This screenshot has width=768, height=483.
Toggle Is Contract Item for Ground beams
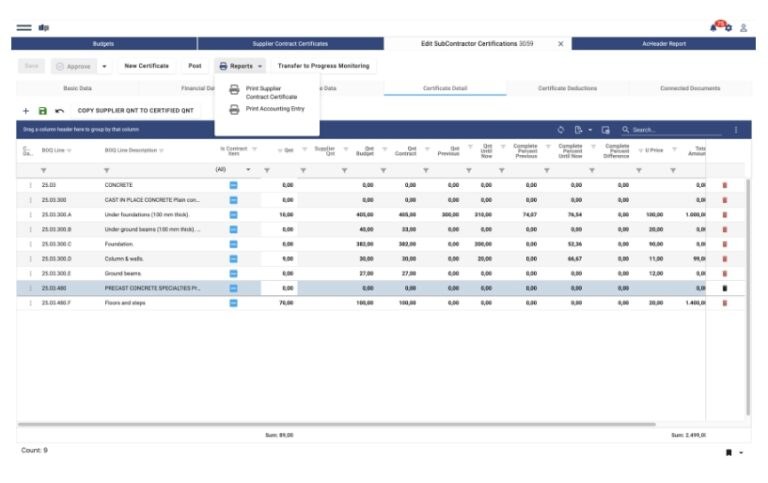click(234, 273)
